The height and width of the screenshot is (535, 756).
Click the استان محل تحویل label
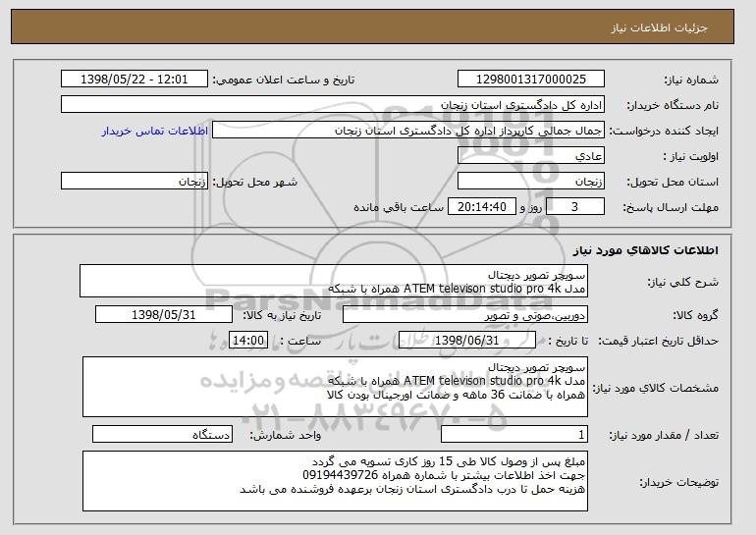click(673, 182)
